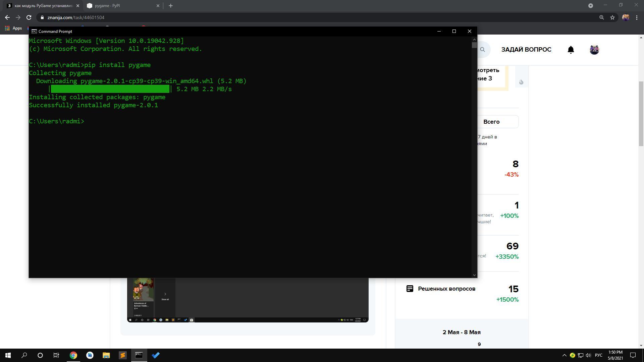Click the zoom magnifier in address bar
The height and width of the screenshot is (362, 644).
click(601, 17)
